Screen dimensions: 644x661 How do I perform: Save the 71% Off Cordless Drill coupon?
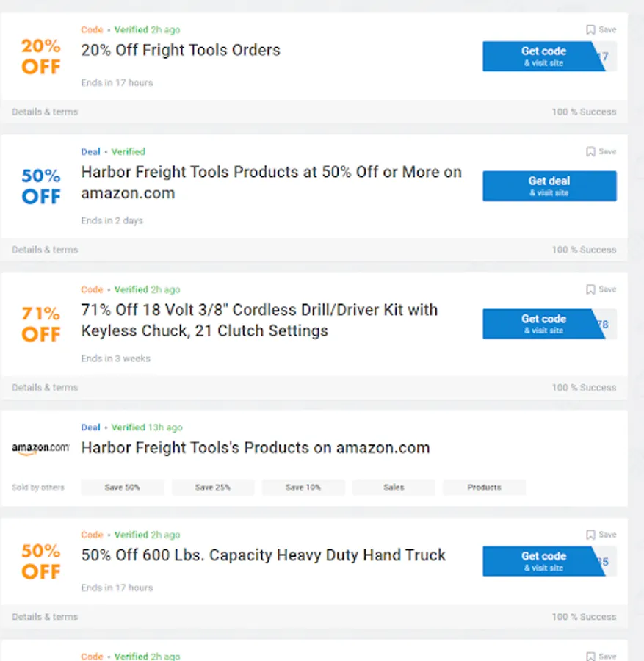coord(601,290)
